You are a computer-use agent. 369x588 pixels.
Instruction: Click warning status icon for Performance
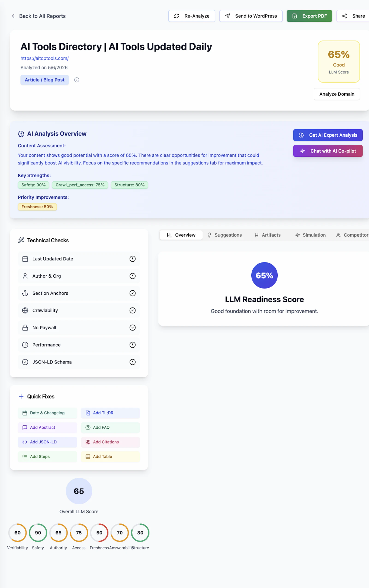coord(133,345)
